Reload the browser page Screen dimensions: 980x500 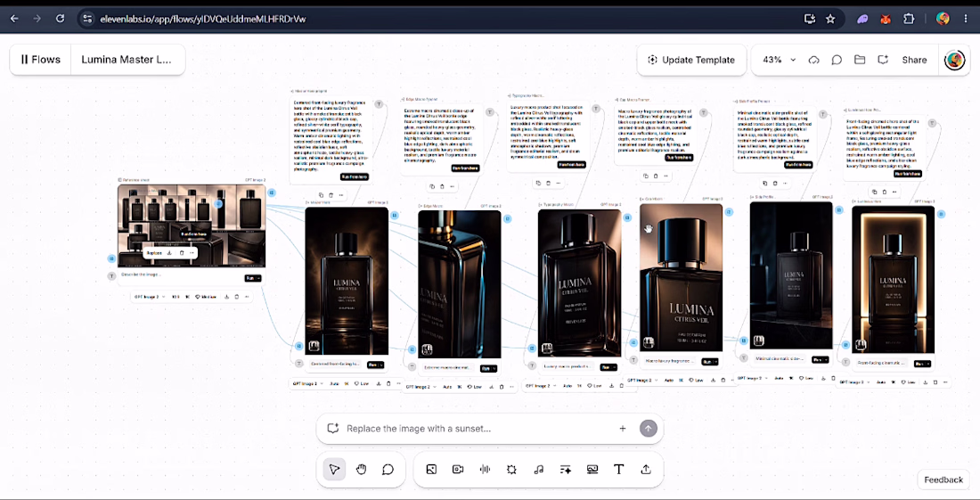click(60, 19)
